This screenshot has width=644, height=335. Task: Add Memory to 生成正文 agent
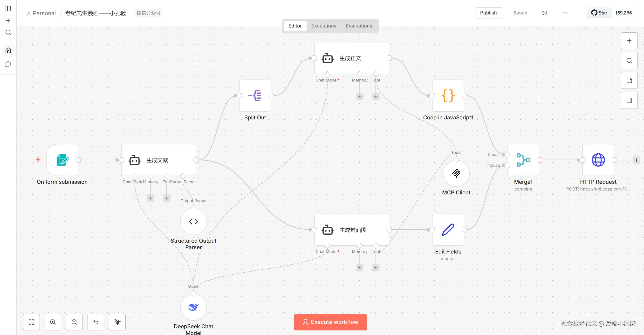(x=359, y=96)
